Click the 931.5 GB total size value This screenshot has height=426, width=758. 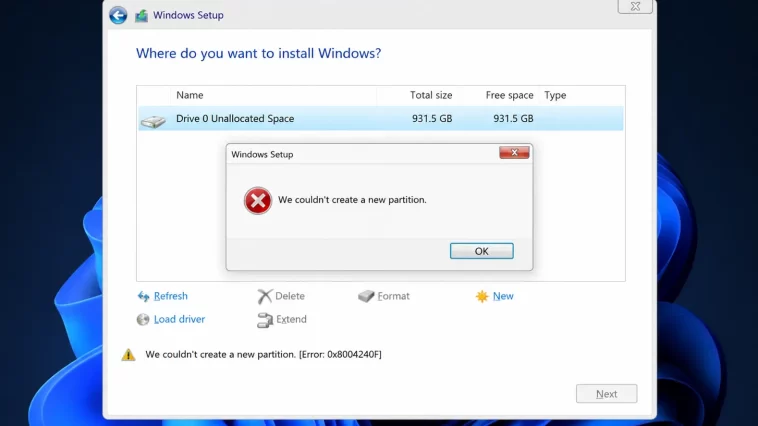432,118
